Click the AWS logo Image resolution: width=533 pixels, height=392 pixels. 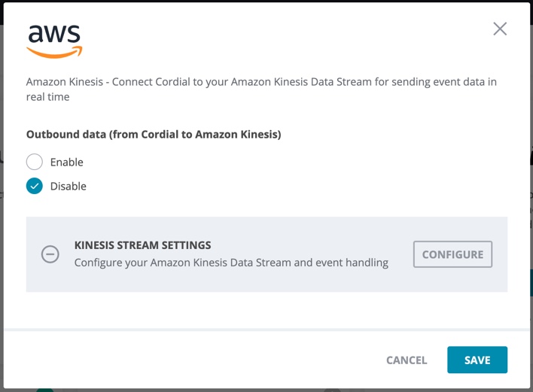pos(54,41)
